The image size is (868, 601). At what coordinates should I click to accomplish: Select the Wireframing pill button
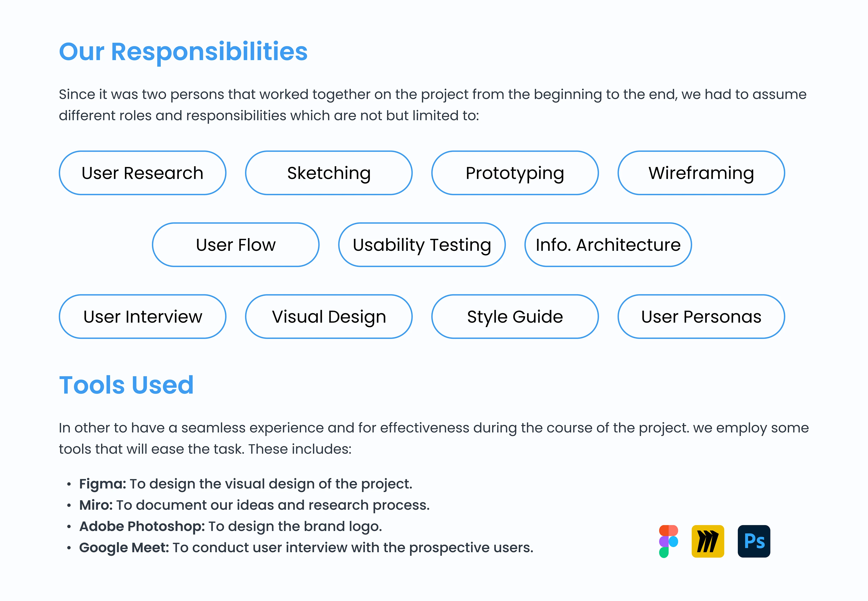pyautogui.click(x=701, y=173)
